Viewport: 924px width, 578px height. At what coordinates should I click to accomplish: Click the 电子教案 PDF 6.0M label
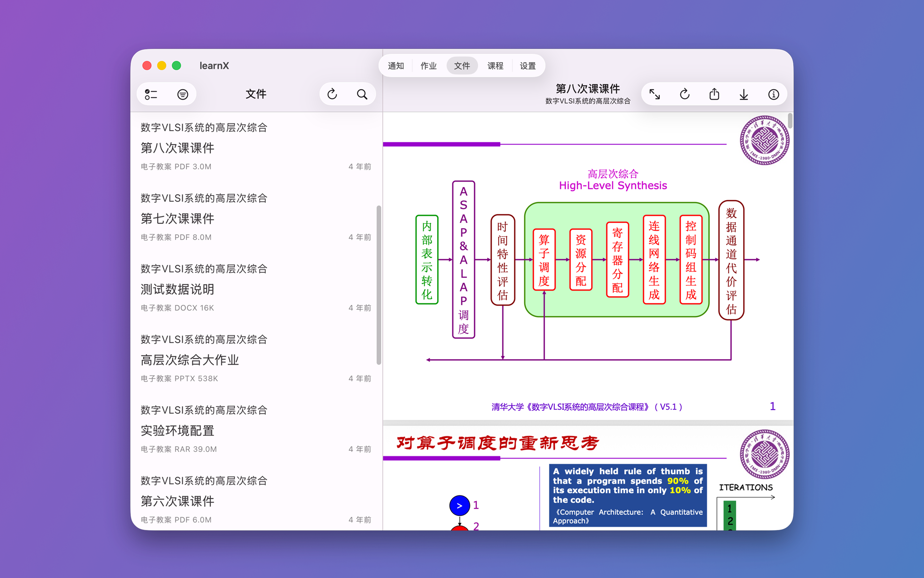coord(176,520)
